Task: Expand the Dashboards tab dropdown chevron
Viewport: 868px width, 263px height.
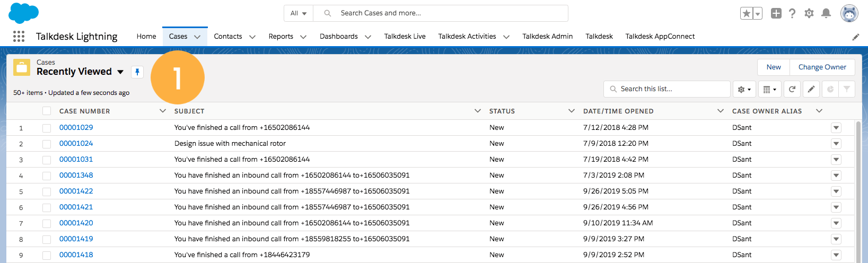Action: click(368, 37)
